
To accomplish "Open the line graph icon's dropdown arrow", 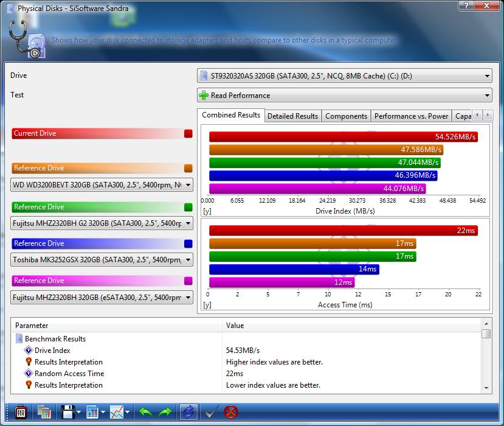I will [x=127, y=412].
